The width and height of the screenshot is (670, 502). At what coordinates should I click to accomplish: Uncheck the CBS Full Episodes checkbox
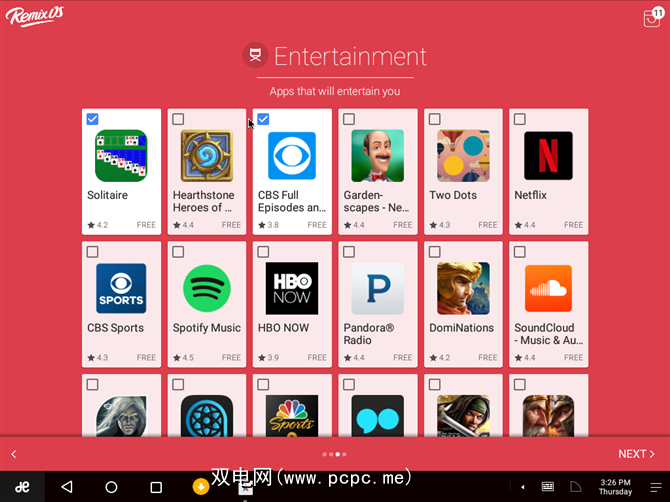point(263,119)
